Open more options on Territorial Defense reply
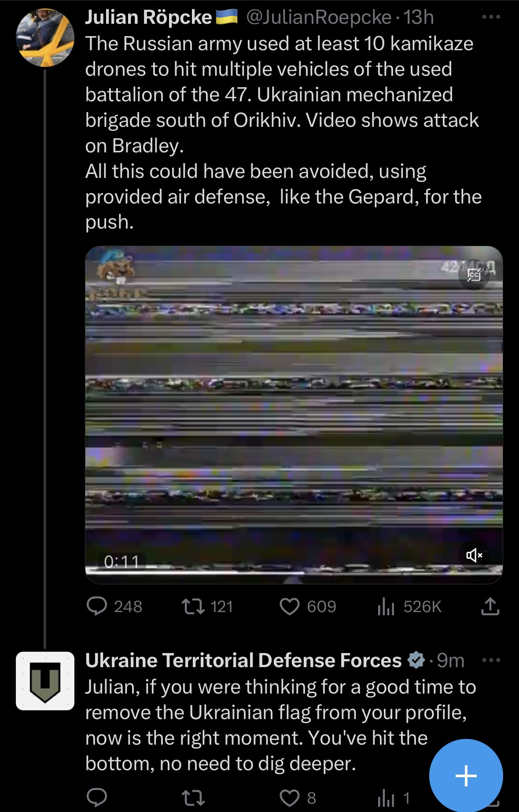 point(491,661)
